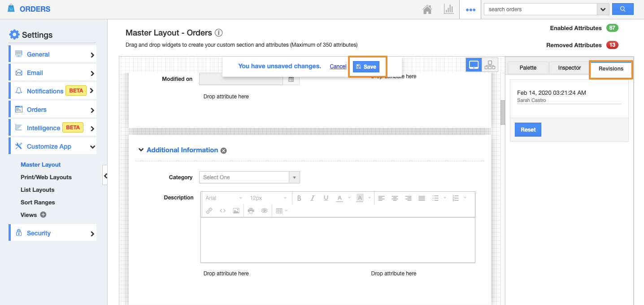The width and height of the screenshot is (644, 305).
Task: Click the home icon in top bar
Action: [427, 9]
